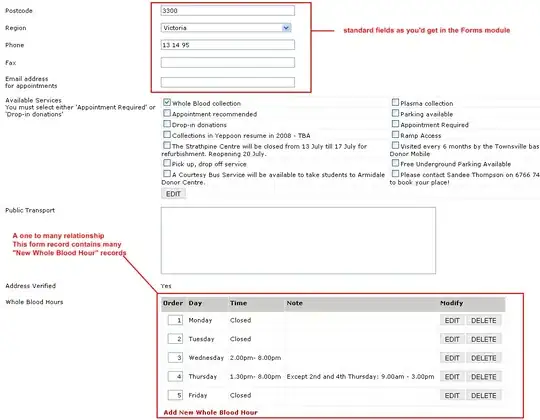Click the order box for Tuesday
The image size is (540, 420).
coord(175,339)
